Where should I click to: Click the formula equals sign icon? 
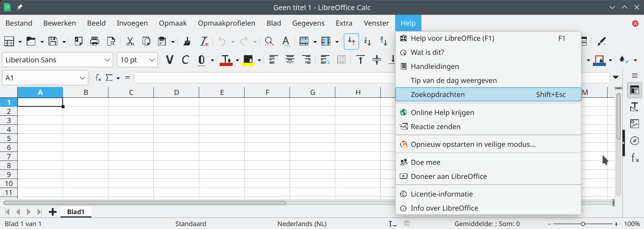(128, 78)
